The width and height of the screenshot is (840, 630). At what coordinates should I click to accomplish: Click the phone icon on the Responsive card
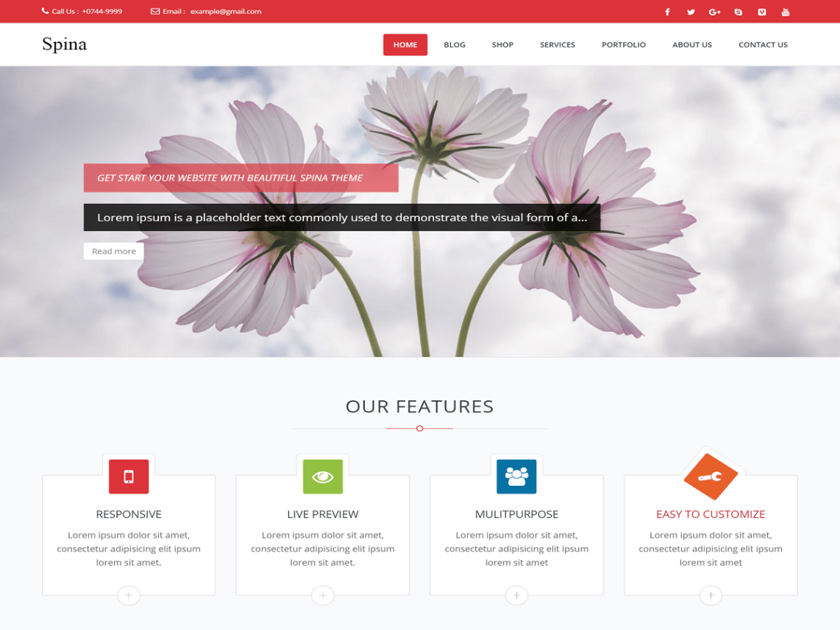(x=129, y=476)
